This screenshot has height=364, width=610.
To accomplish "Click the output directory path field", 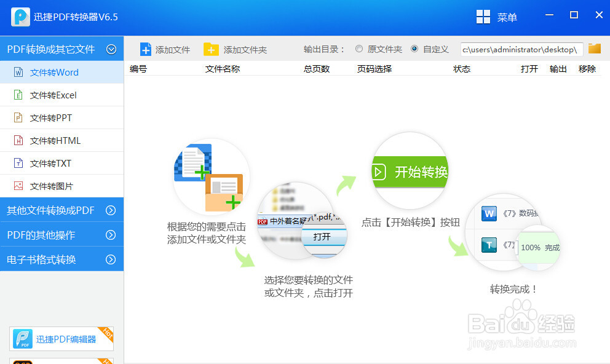I will click(x=520, y=48).
